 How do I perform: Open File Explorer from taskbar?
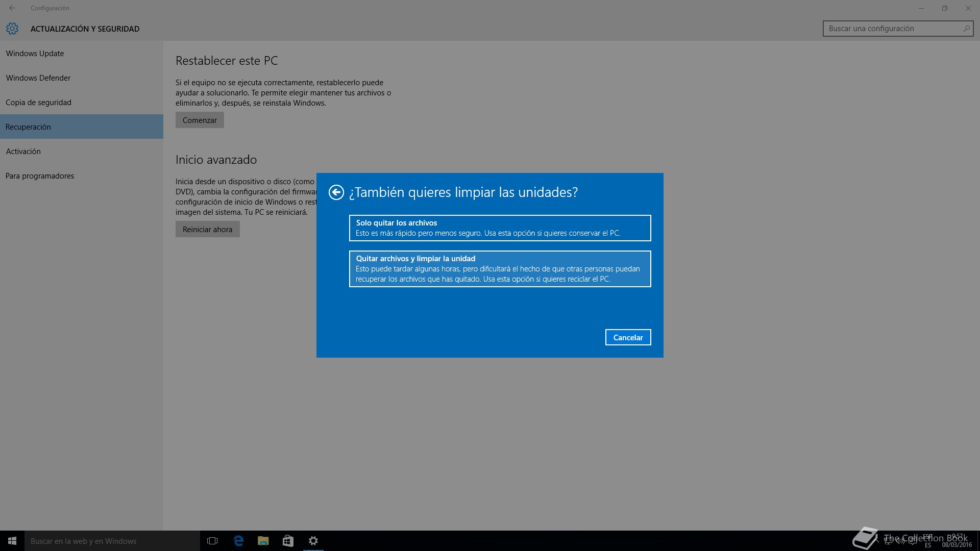tap(263, 541)
